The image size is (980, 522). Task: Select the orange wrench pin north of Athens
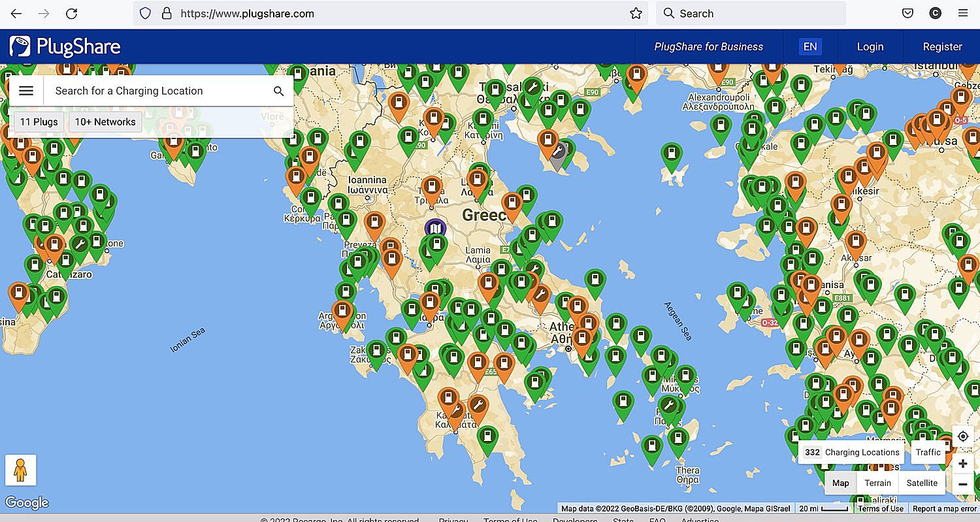[x=540, y=297]
